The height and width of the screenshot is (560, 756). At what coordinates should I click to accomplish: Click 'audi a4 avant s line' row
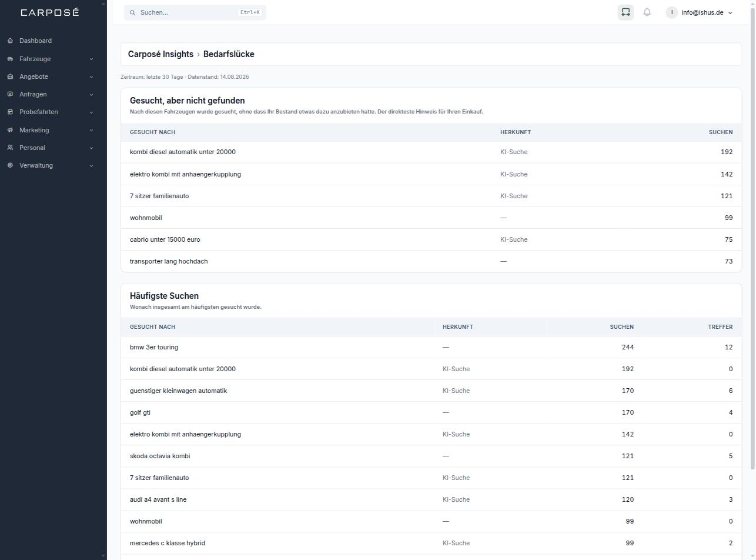431,499
